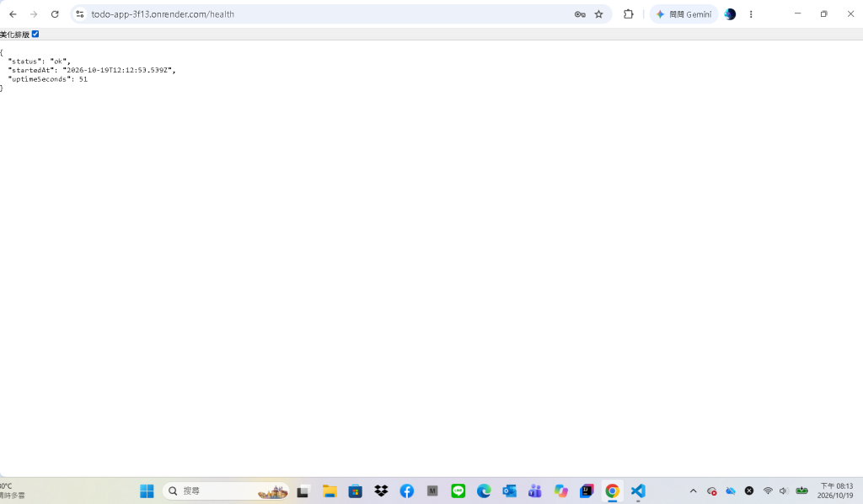Open Microsoft Teams from the taskbar
Screen dimensions: 863x504
[x=535, y=491]
